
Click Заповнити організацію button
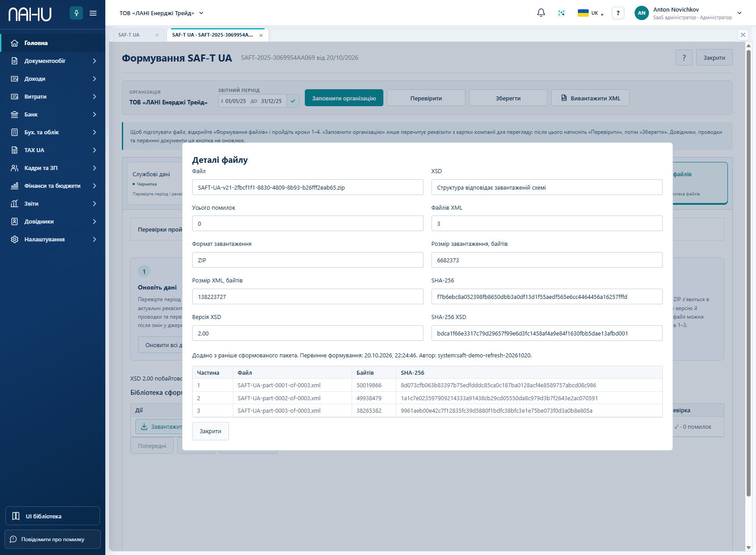coord(344,98)
